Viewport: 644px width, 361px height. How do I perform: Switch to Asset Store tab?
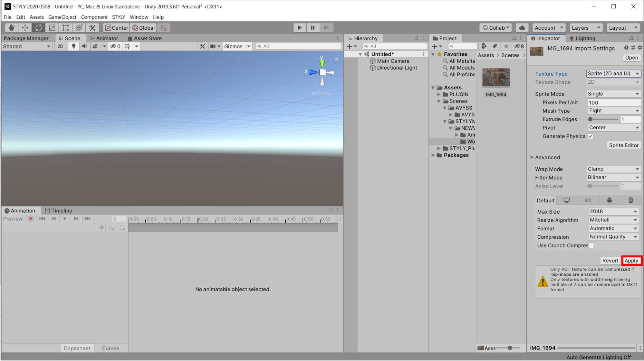(145, 38)
